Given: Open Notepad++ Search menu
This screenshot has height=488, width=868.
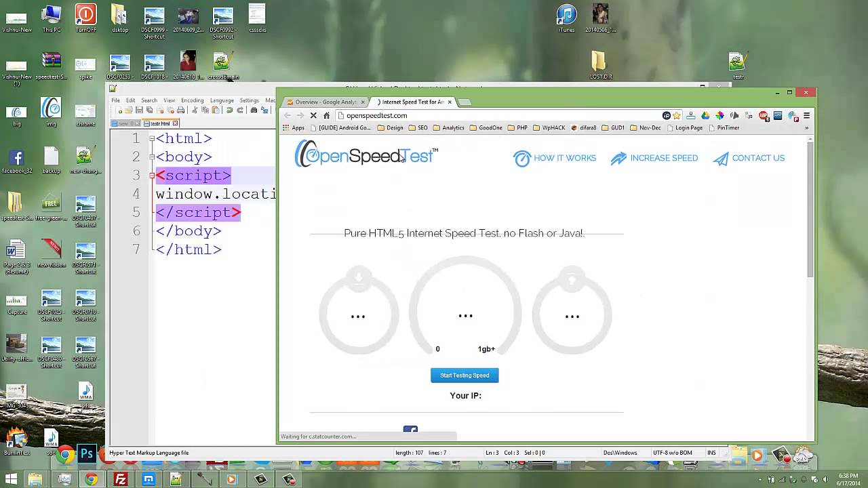Looking at the screenshot, I should click(x=149, y=100).
